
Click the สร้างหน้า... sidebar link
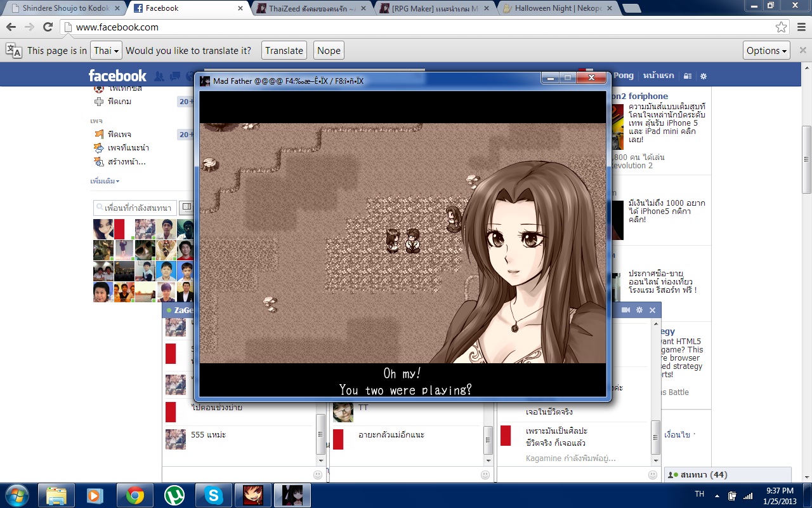[x=127, y=162]
